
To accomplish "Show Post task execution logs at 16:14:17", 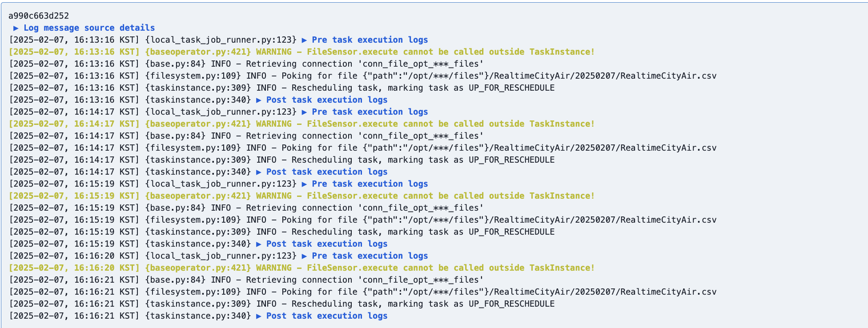I will pyautogui.click(x=321, y=172).
